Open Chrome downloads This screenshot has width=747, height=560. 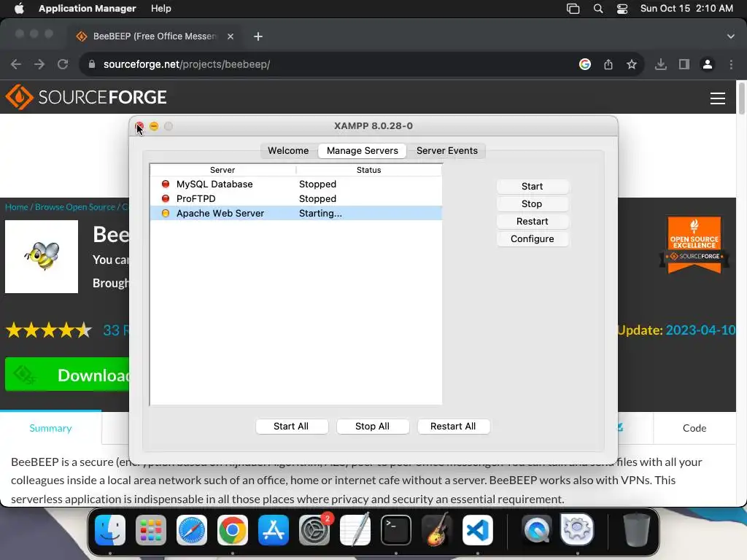661,64
